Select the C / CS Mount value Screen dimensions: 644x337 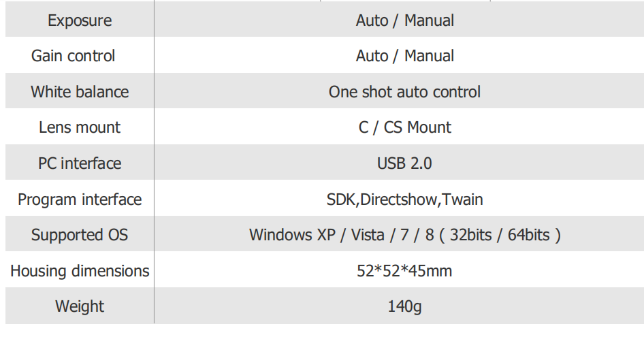pyautogui.click(x=404, y=127)
